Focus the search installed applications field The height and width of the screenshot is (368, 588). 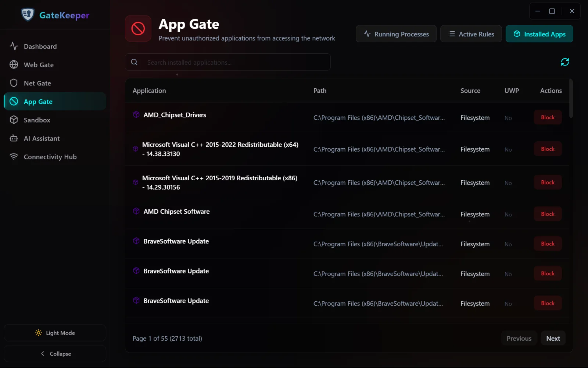[x=228, y=62]
